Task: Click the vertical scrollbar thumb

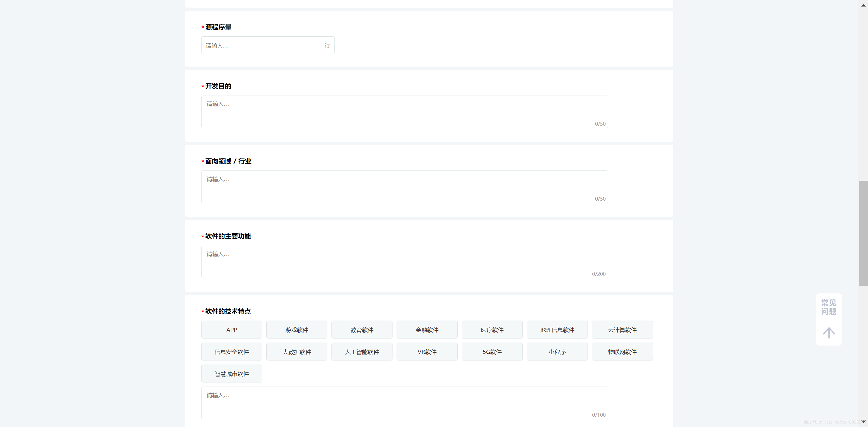Action: [863, 233]
